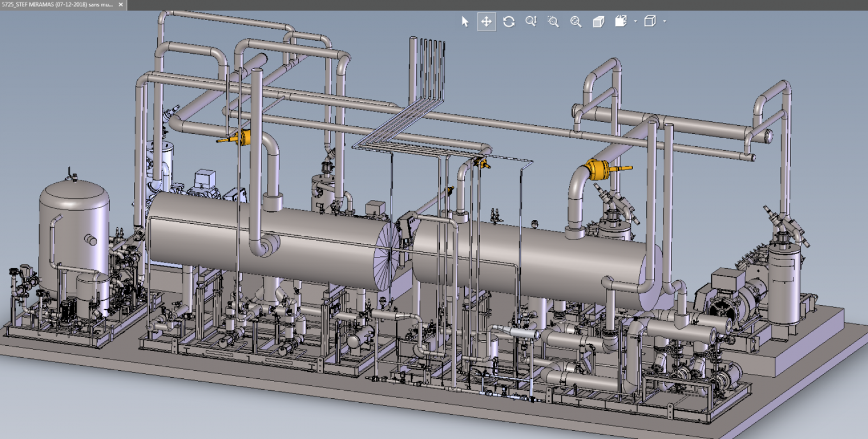This screenshot has height=439, width=868.
Task: Activate the Select arrow tool
Action: tap(464, 22)
